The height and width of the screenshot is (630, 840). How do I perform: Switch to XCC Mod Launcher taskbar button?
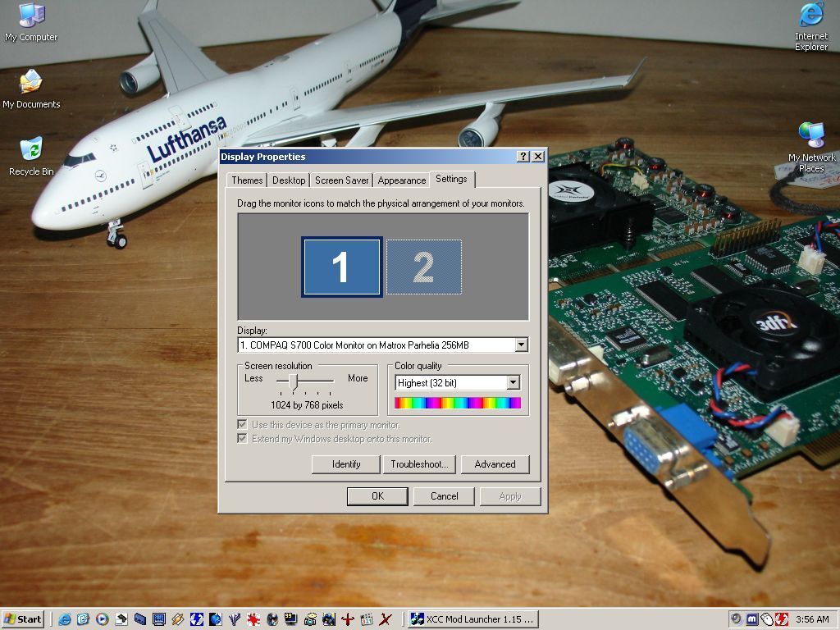(472, 619)
